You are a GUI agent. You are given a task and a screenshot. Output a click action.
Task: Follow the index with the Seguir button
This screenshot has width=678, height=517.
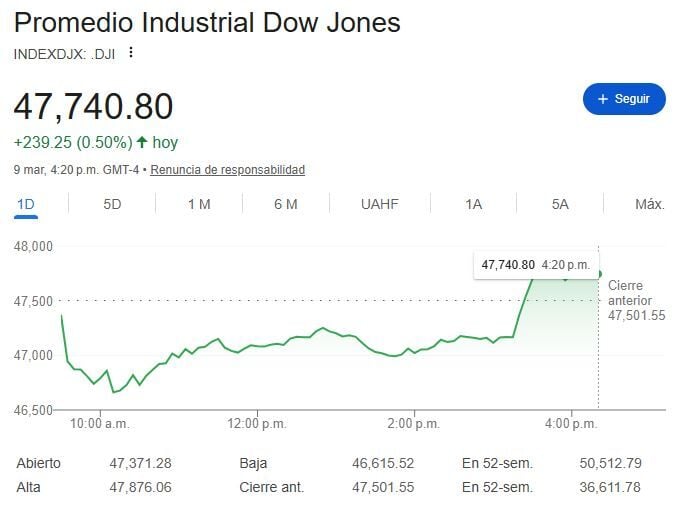[x=624, y=99]
